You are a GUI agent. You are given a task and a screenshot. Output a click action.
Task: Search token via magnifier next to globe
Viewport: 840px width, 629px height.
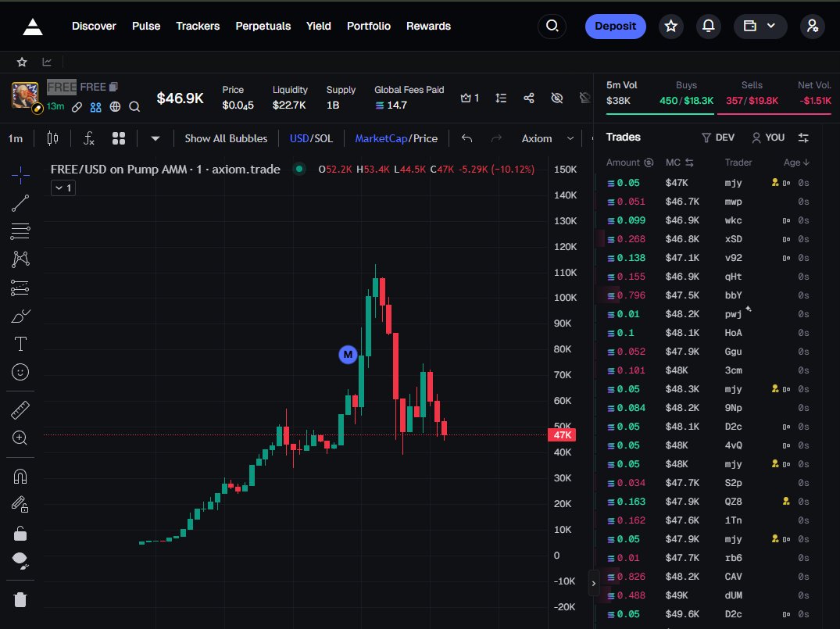point(134,106)
